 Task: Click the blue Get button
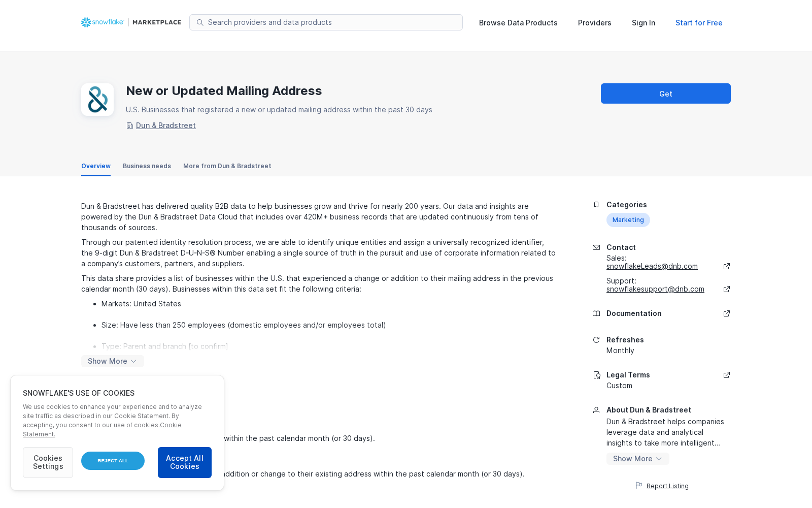tap(666, 93)
